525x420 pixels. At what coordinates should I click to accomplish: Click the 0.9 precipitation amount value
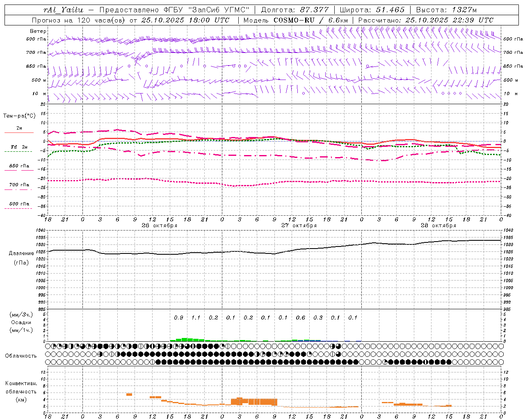coord(178,317)
